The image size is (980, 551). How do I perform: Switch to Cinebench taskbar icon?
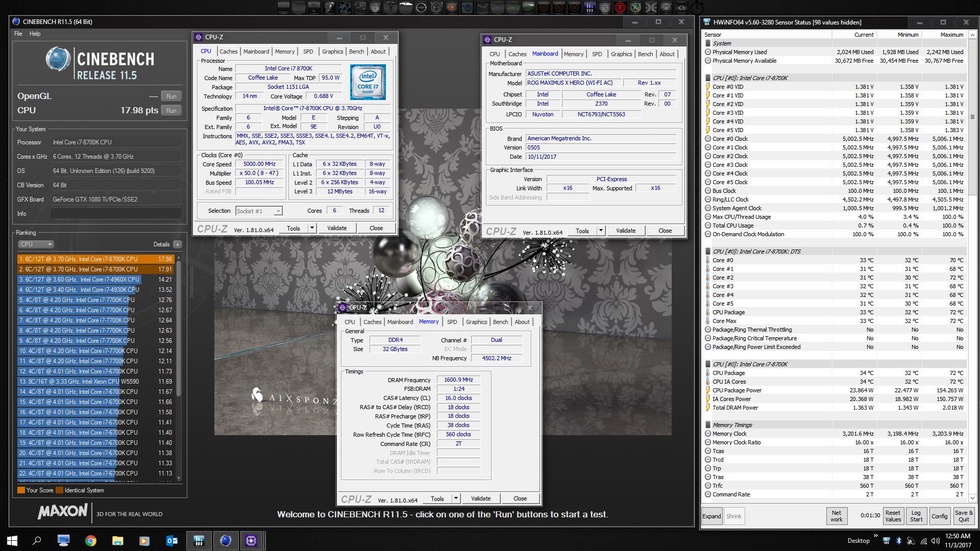(x=226, y=541)
